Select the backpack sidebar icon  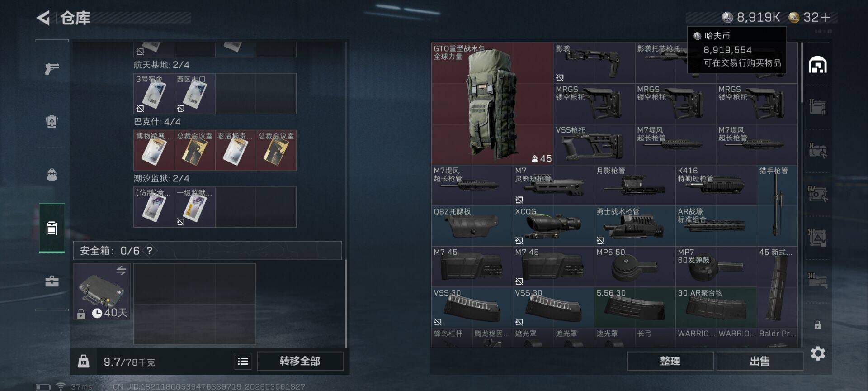(x=52, y=175)
